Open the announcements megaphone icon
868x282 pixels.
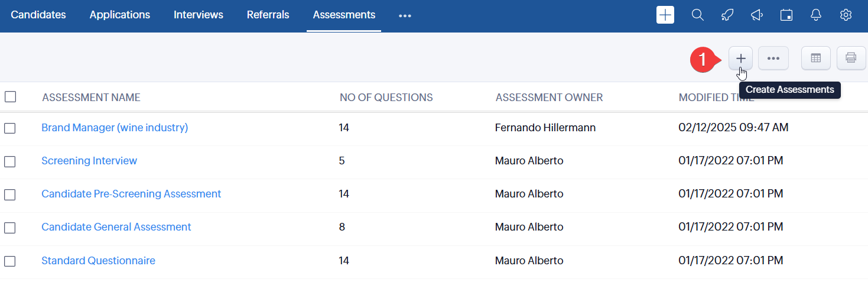tap(757, 15)
